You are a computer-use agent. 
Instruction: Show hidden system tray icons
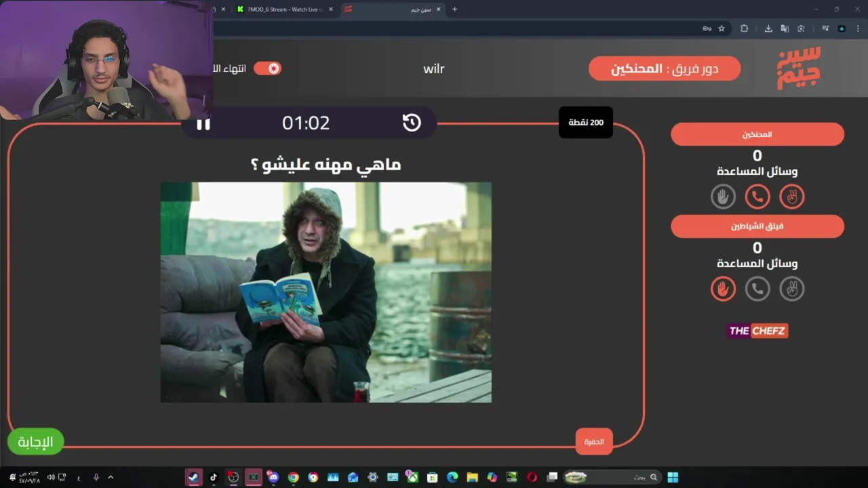pos(111,477)
